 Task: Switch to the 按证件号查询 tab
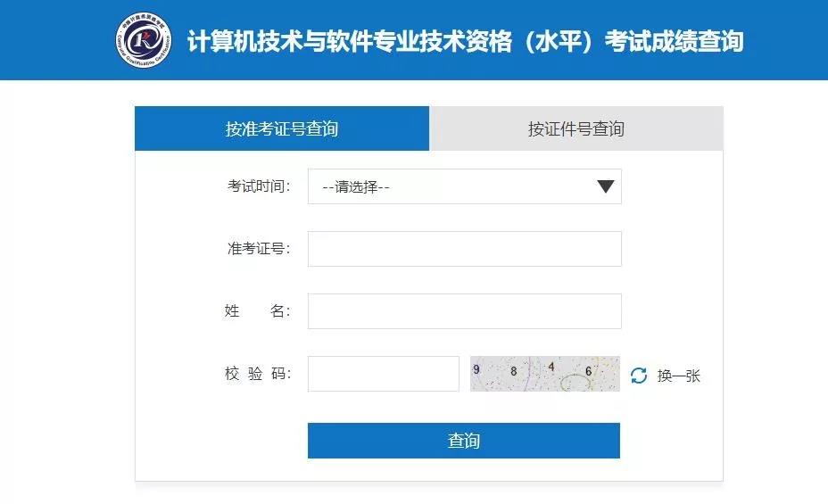tap(576, 128)
